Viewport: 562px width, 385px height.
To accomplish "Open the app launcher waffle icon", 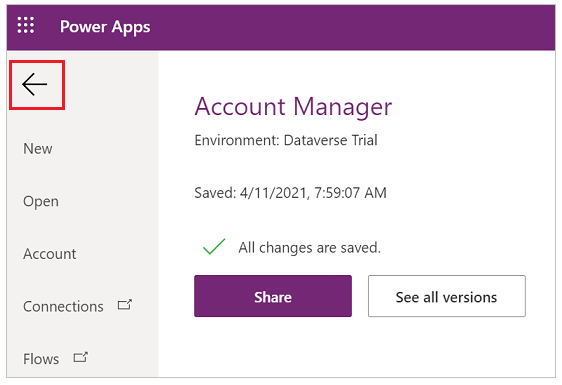I will click(x=26, y=25).
